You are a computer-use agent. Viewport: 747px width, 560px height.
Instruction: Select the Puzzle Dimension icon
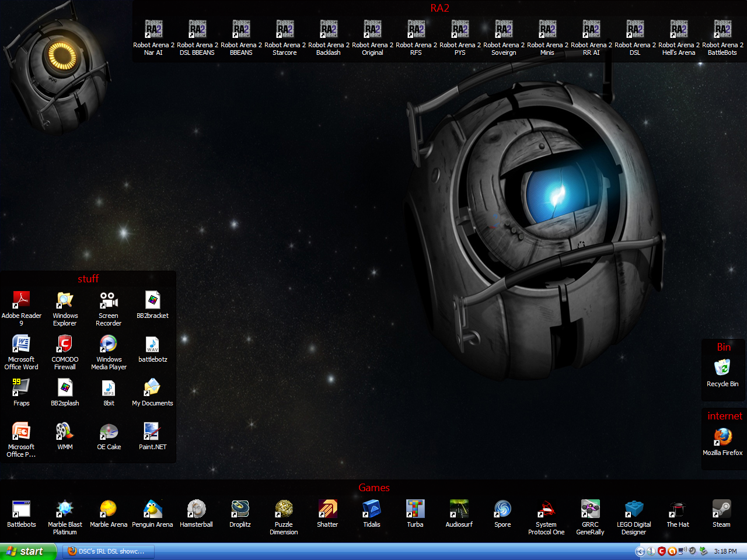pos(284,517)
